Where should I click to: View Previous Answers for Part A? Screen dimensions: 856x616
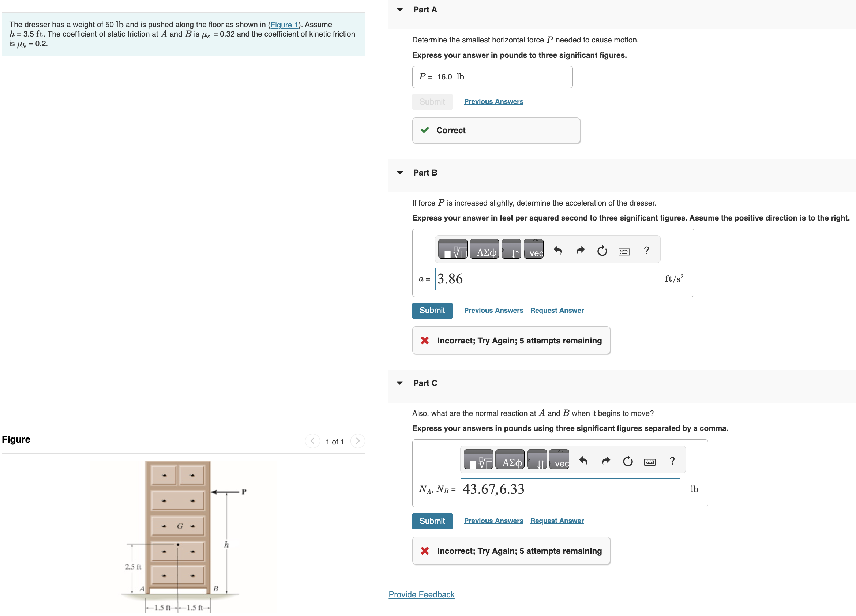[493, 102]
